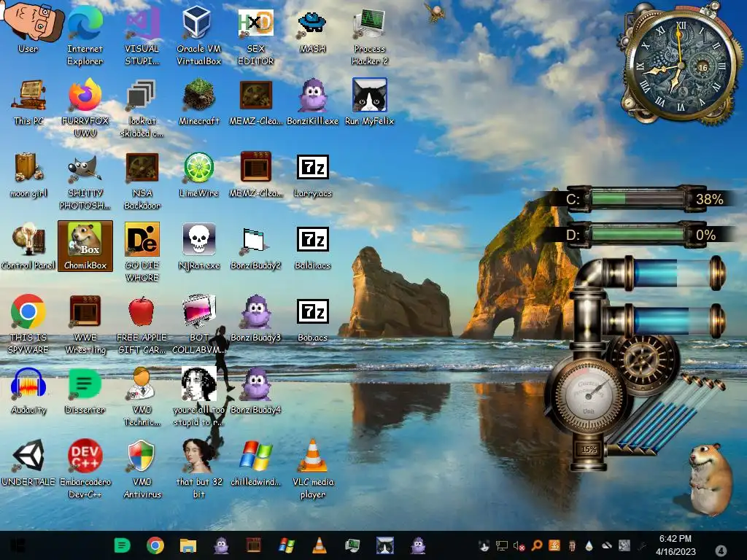Click the hamster desktop pet
The width and height of the screenshot is (747, 560).
point(710,480)
